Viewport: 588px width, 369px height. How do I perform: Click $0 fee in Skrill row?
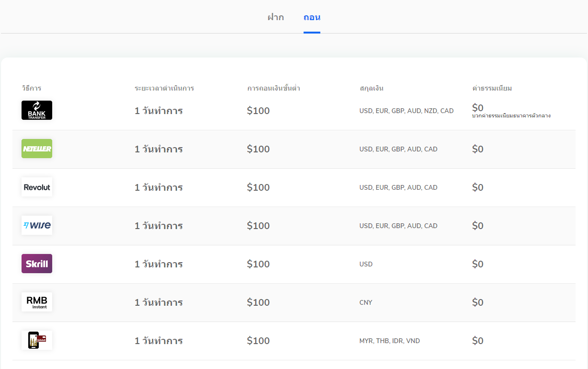[478, 264]
